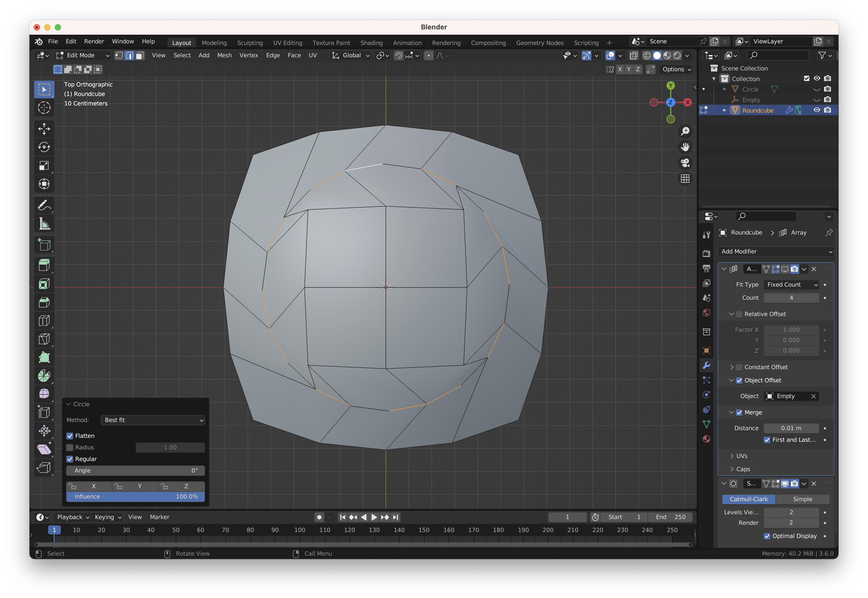868x598 pixels.
Task: Open the Render properties tab
Action: point(707,254)
